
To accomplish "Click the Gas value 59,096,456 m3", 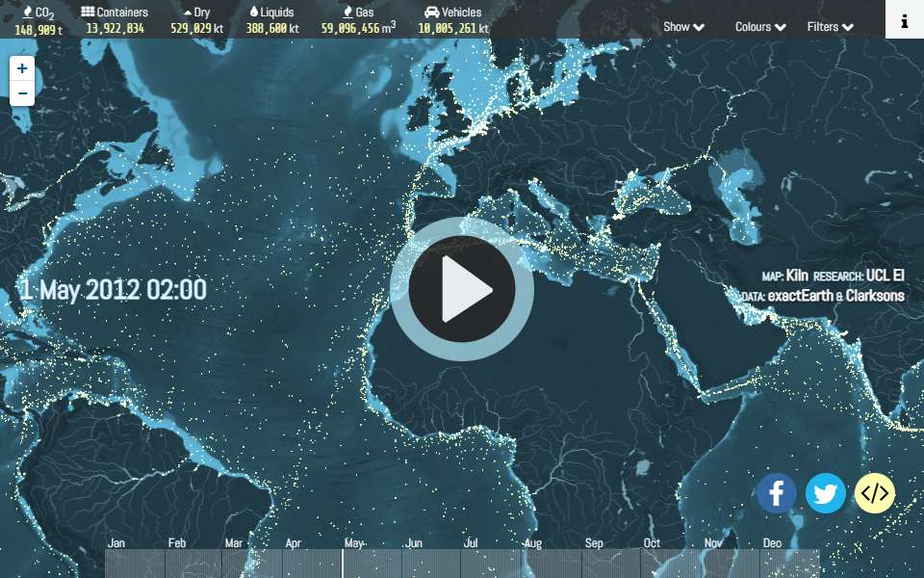I will point(358,28).
